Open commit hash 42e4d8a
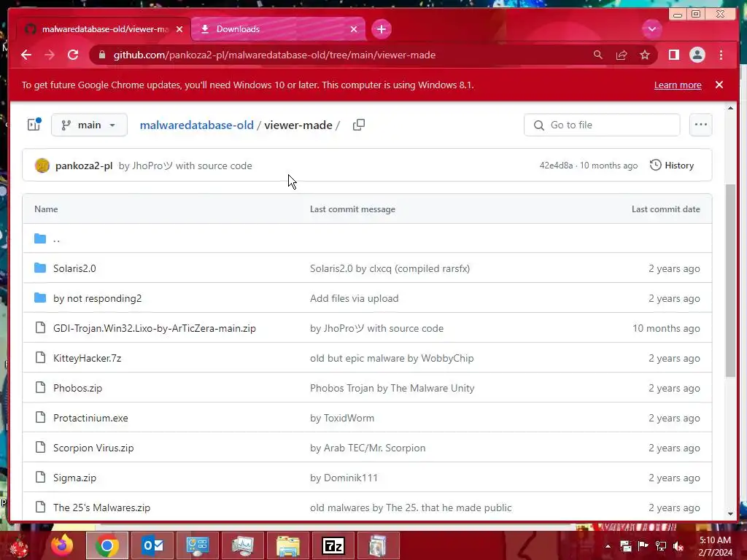747x560 pixels. tap(556, 166)
